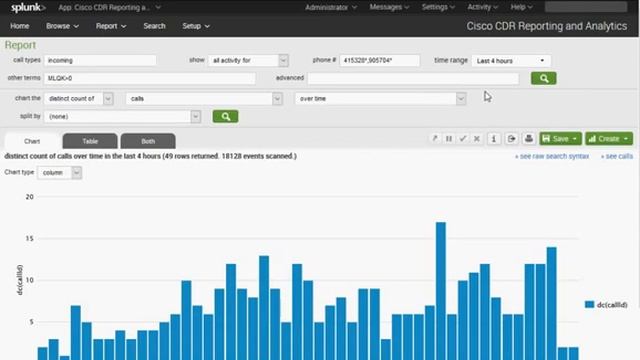This screenshot has width=640, height=360.
Task: Open the job inspector info icon
Action: coord(494,139)
